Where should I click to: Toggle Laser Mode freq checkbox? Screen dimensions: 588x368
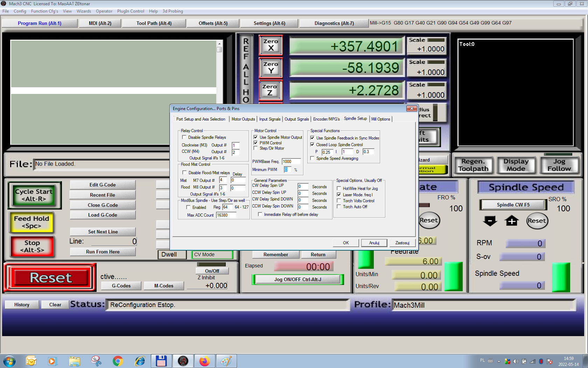pos(339,195)
